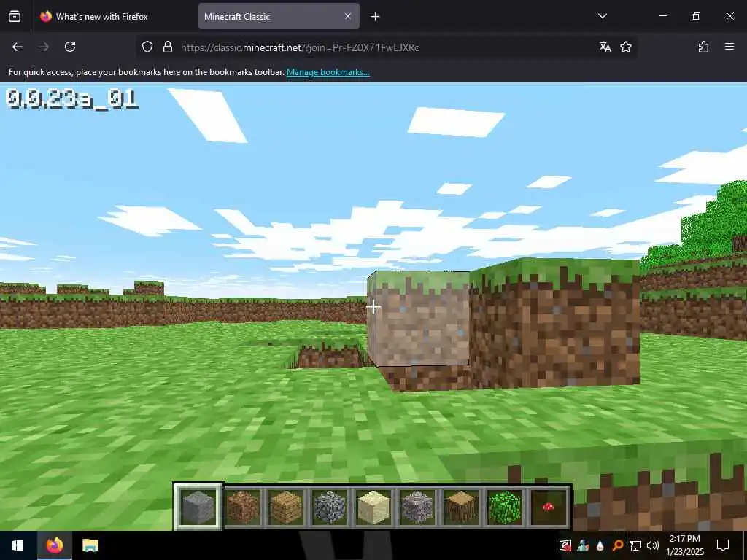Open the clock showing 2:17 PM
Viewport: 747px width, 560px height.
pyautogui.click(x=684, y=545)
